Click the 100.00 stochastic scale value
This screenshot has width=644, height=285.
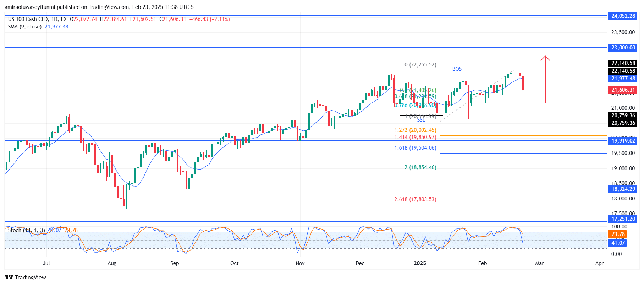(619, 227)
